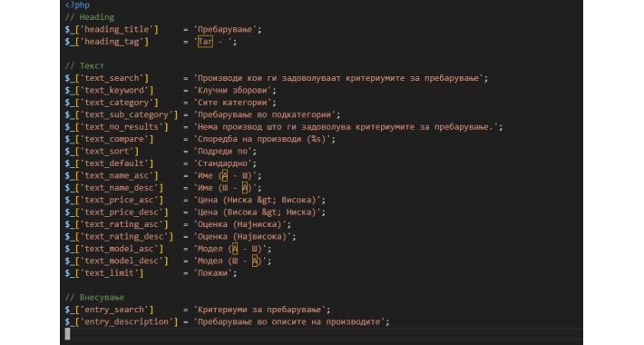Select the 'text_rating_asc' key
This screenshot has height=345, width=644.
122,224
